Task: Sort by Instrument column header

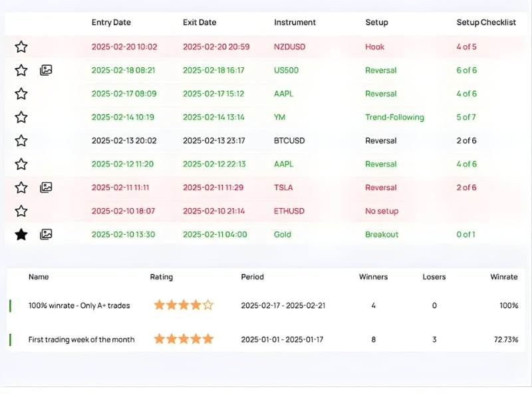Action: (x=293, y=23)
